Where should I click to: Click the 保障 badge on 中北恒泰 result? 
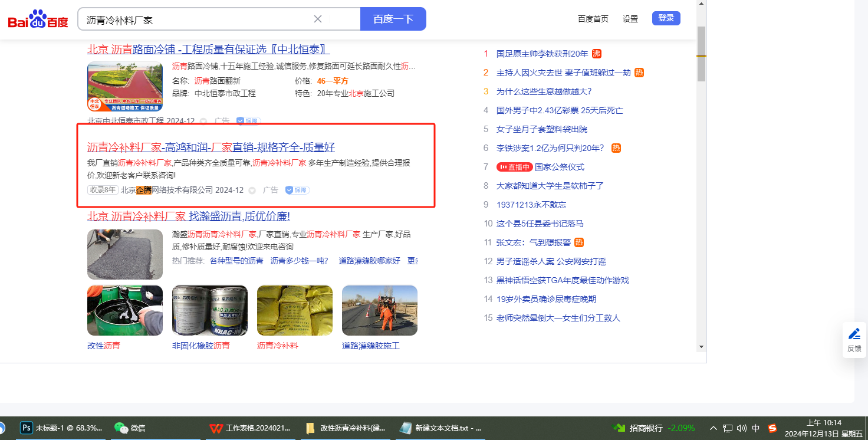pyautogui.click(x=248, y=121)
